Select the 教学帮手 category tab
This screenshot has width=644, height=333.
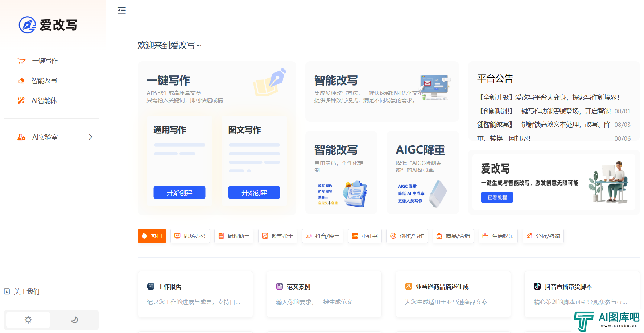[x=278, y=236]
